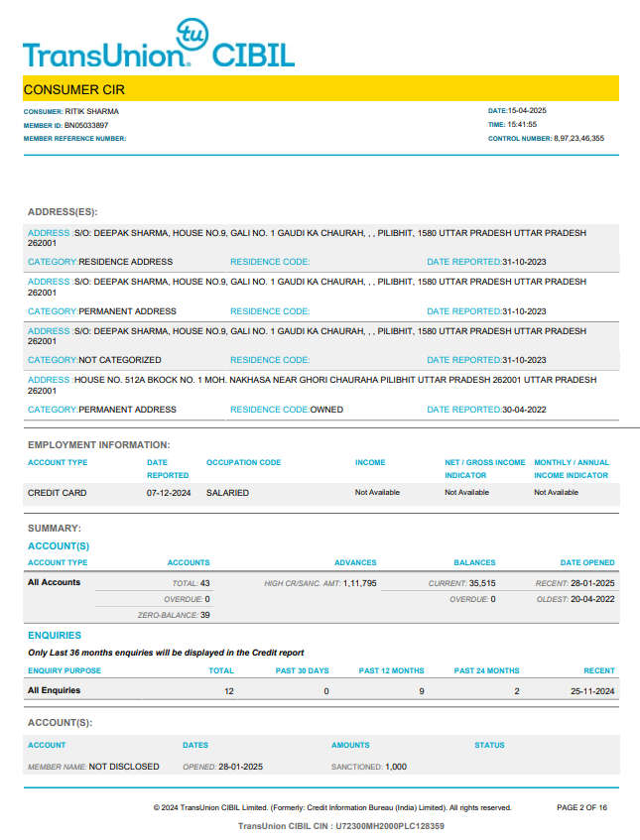Viewport: 640px width, 840px height.
Task: Click the yellow CONSUMER CIR banner
Action: point(320,89)
